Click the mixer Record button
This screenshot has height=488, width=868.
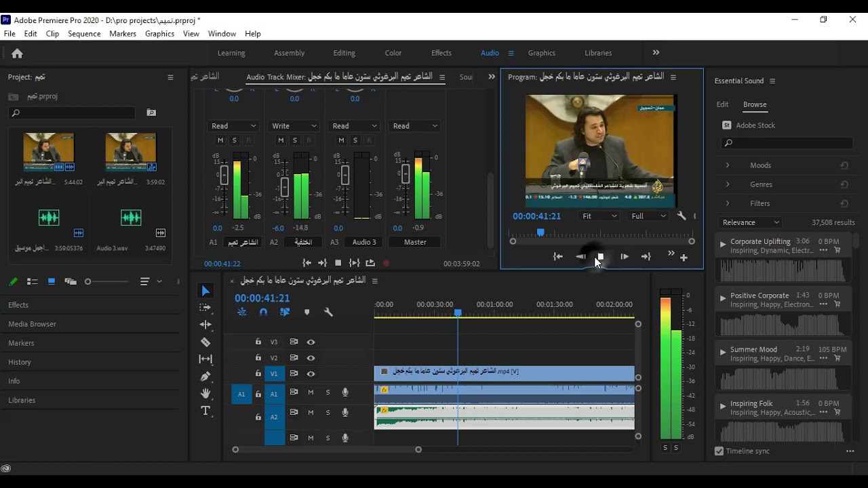(386, 263)
